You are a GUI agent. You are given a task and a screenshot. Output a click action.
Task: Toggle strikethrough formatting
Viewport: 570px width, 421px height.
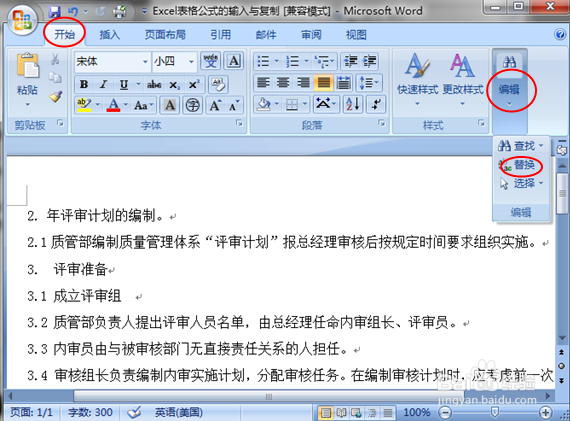pyautogui.click(x=154, y=85)
